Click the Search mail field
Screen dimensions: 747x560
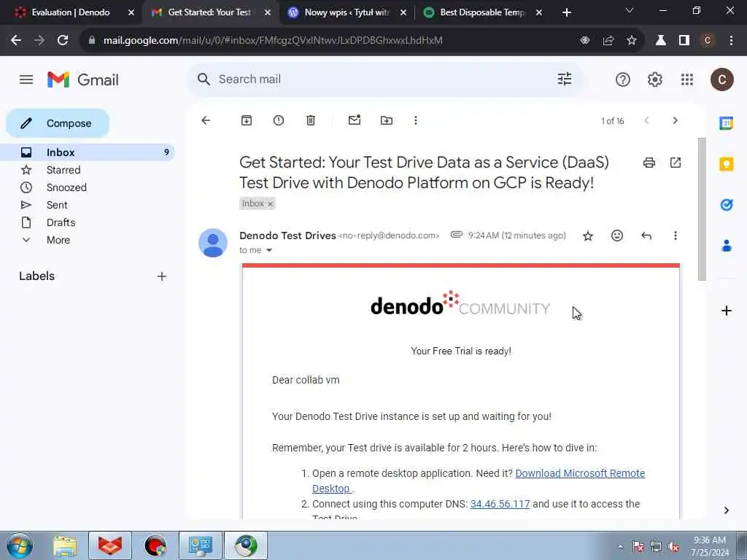pos(384,79)
